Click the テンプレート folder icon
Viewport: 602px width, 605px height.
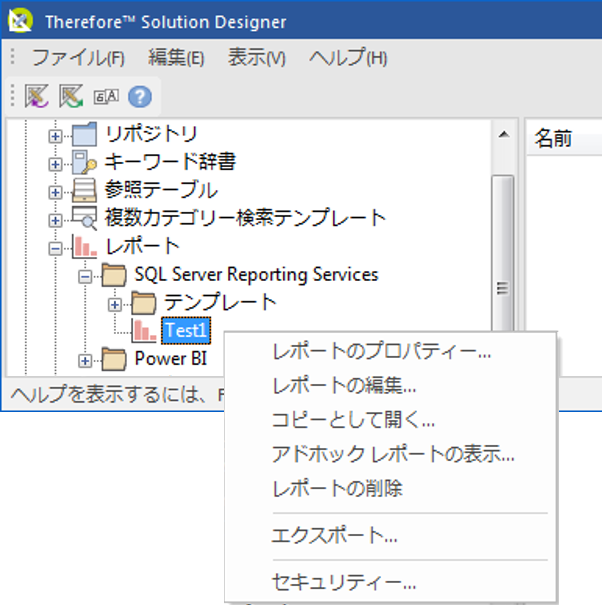pyautogui.click(x=144, y=303)
